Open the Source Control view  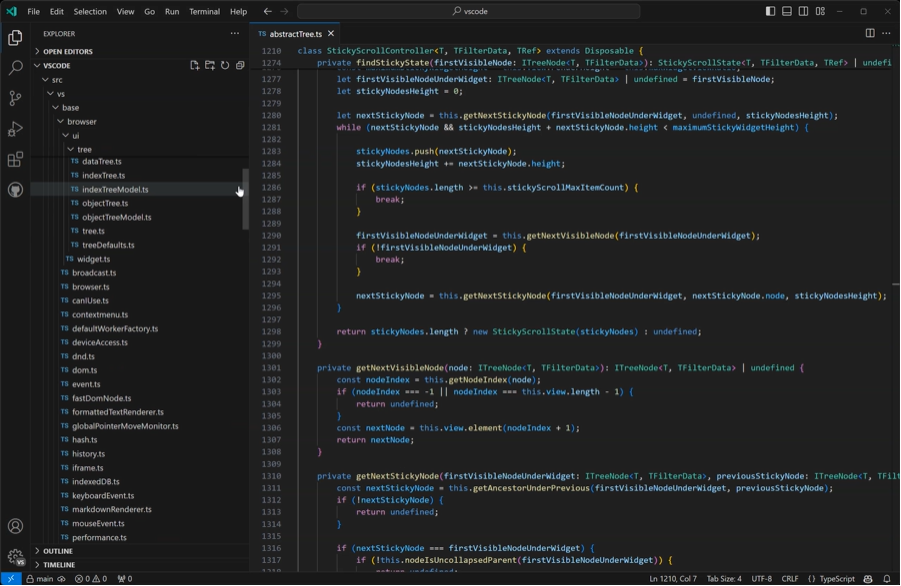point(16,98)
